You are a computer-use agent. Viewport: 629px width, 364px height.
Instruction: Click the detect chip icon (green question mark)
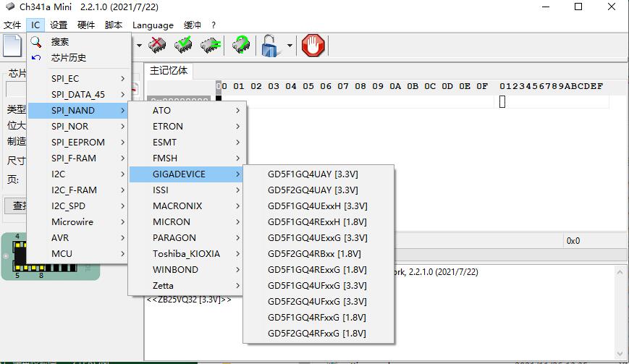pyautogui.click(x=241, y=46)
